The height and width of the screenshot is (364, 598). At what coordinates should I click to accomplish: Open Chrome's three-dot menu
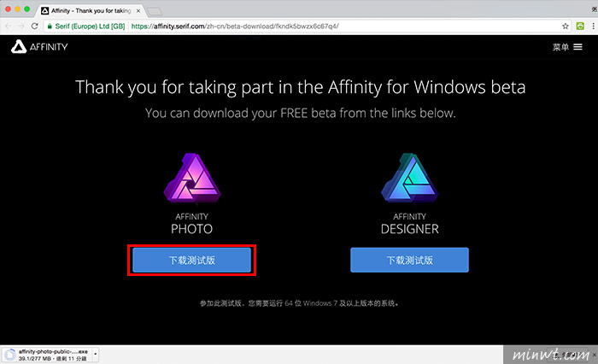click(x=593, y=26)
